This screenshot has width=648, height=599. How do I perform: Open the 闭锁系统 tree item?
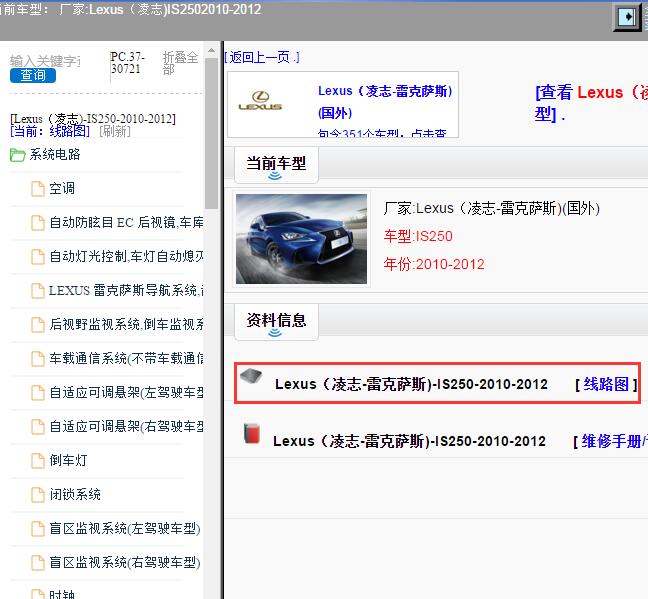tap(75, 494)
